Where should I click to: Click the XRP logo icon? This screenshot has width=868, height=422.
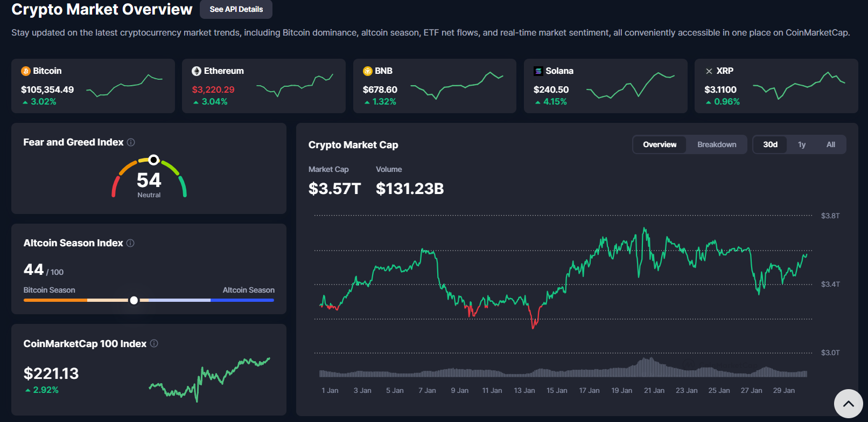[x=709, y=71]
